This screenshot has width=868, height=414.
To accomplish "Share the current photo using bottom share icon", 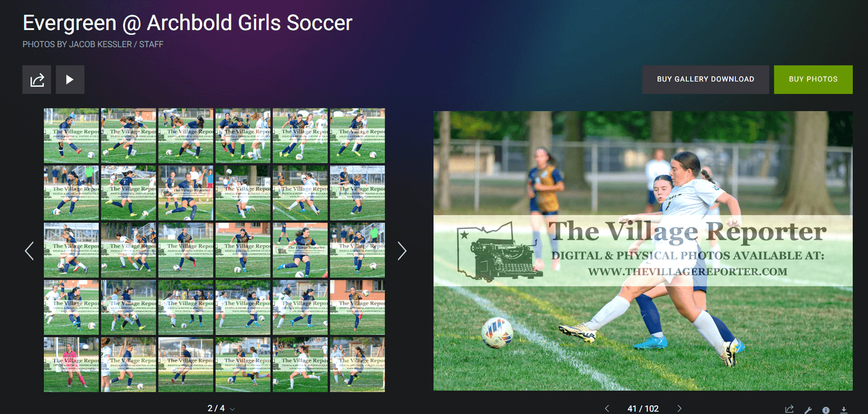I will pos(789,410).
